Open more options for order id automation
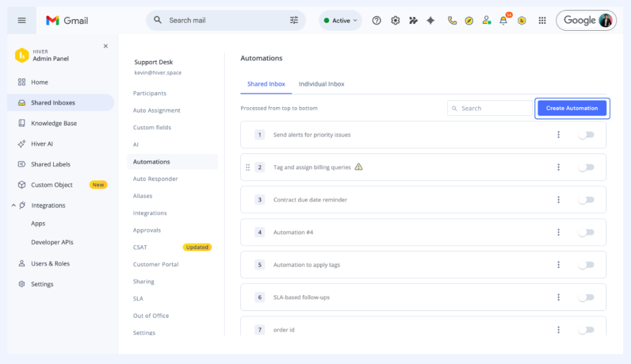631x364 pixels. [x=558, y=330]
